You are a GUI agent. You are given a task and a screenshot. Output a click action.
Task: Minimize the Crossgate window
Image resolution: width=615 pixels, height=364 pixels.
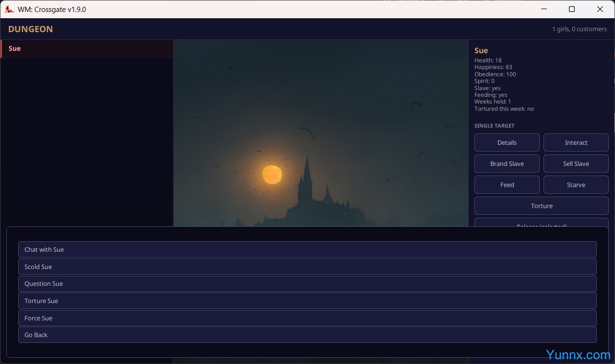pos(544,9)
